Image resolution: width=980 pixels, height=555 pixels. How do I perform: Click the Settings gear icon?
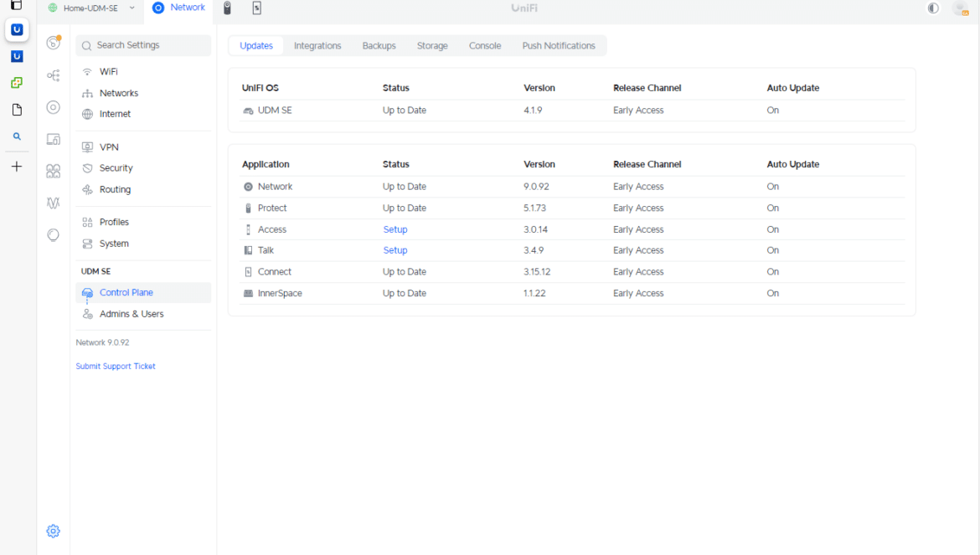tap(53, 532)
